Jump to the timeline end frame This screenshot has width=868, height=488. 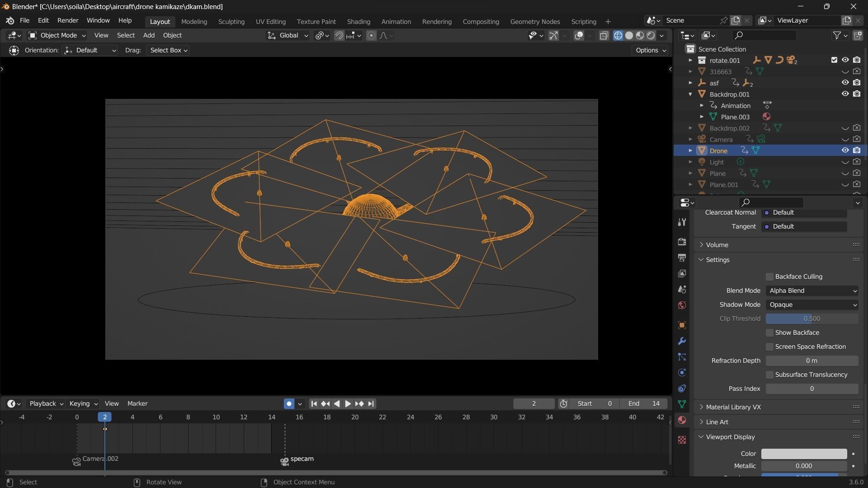pyautogui.click(x=371, y=404)
